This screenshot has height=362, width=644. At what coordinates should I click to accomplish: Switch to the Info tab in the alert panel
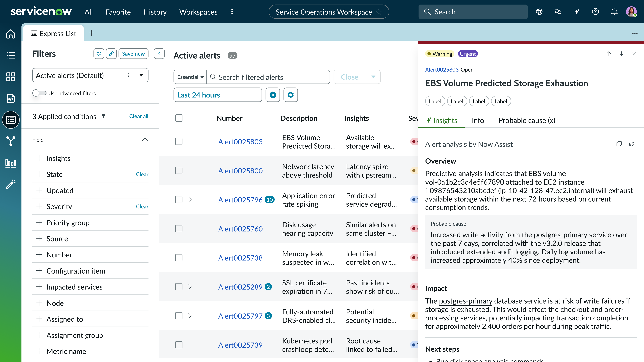(478, 120)
